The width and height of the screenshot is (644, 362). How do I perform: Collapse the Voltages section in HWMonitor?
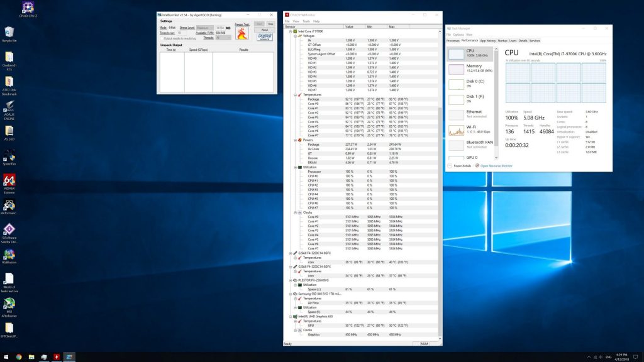tap(296, 36)
